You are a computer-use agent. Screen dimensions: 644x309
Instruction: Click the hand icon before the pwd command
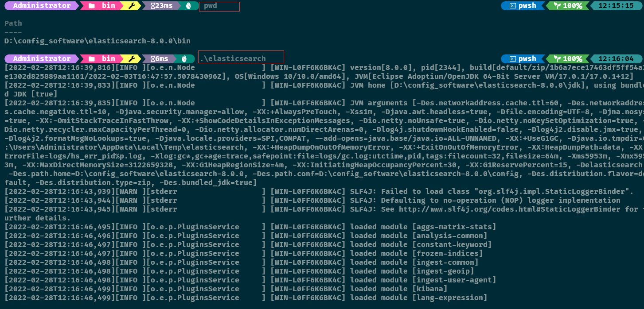click(189, 6)
